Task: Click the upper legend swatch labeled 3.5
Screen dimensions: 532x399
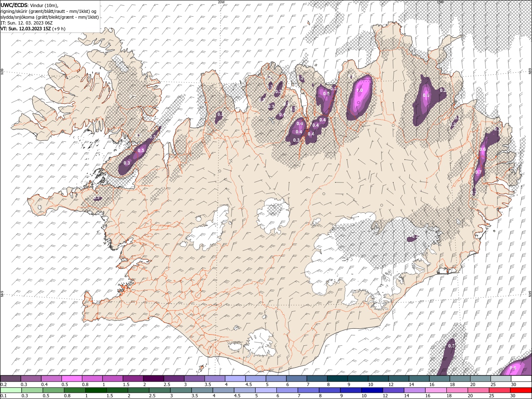Action: pos(214,379)
